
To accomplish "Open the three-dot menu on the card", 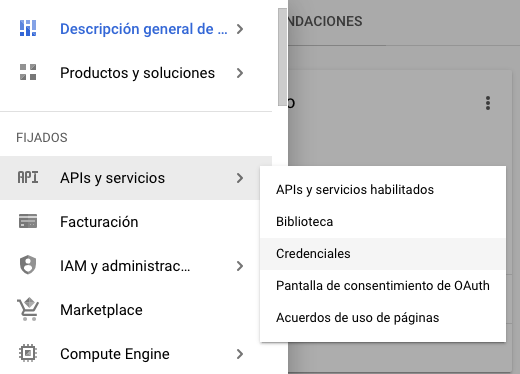I will (x=488, y=103).
